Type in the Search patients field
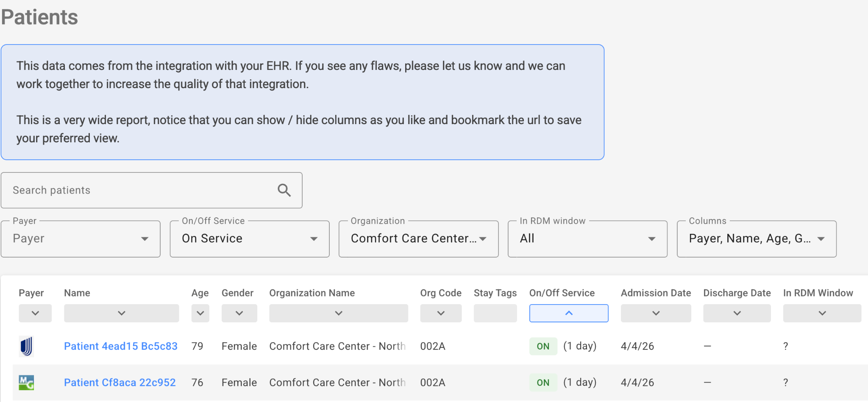This screenshot has height=402, width=868. [140, 190]
